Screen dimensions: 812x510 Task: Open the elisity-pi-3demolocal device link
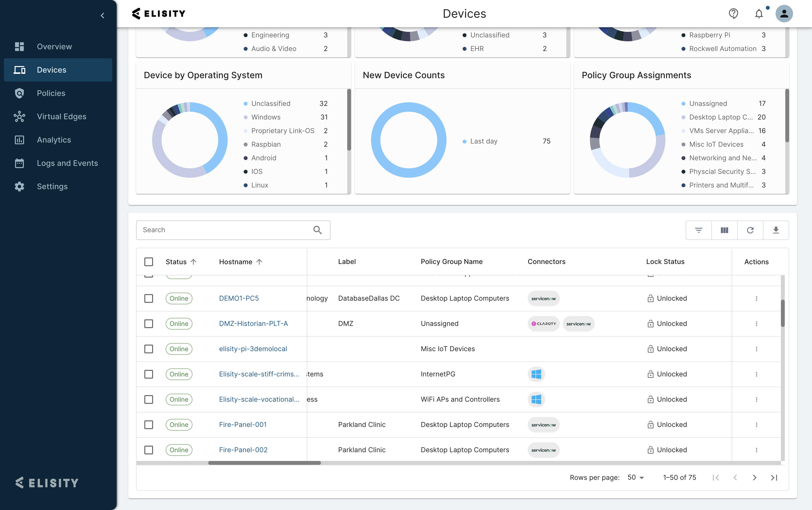coord(253,349)
